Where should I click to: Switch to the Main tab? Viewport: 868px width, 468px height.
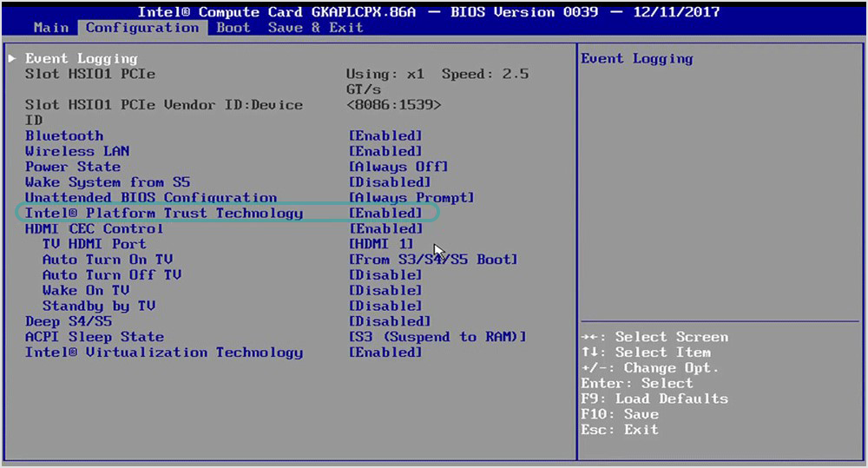coord(50,28)
